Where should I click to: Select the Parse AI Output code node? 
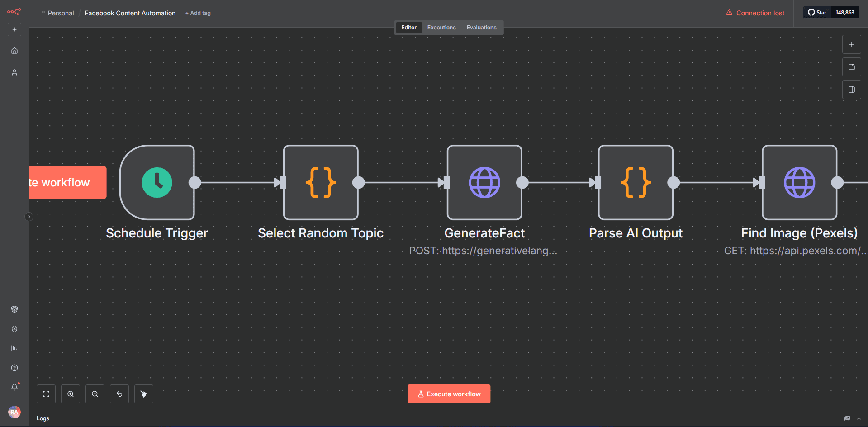click(636, 182)
